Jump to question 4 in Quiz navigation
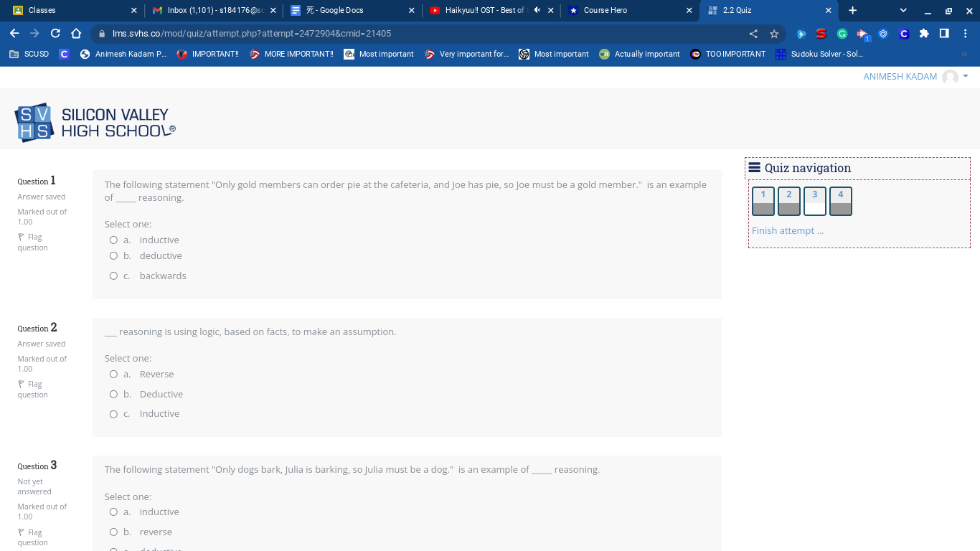 [x=841, y=202]
